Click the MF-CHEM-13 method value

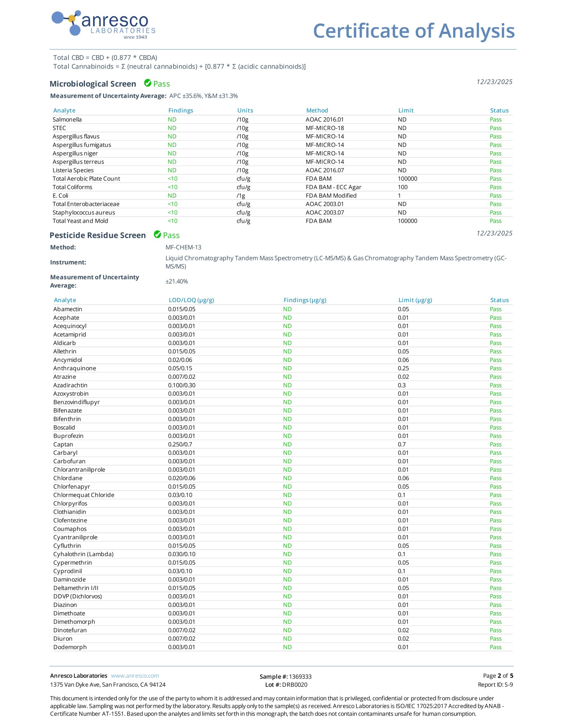183,247
